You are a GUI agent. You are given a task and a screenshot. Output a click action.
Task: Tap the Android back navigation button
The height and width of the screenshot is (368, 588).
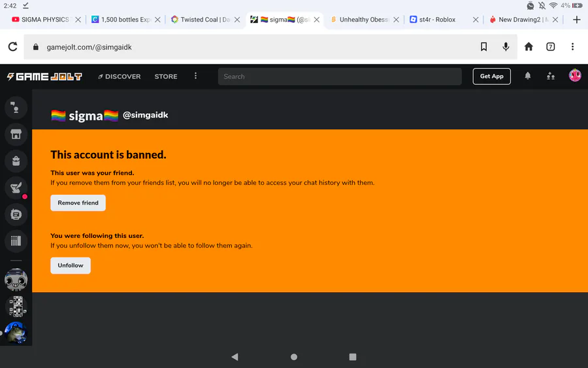pos(235,357)
